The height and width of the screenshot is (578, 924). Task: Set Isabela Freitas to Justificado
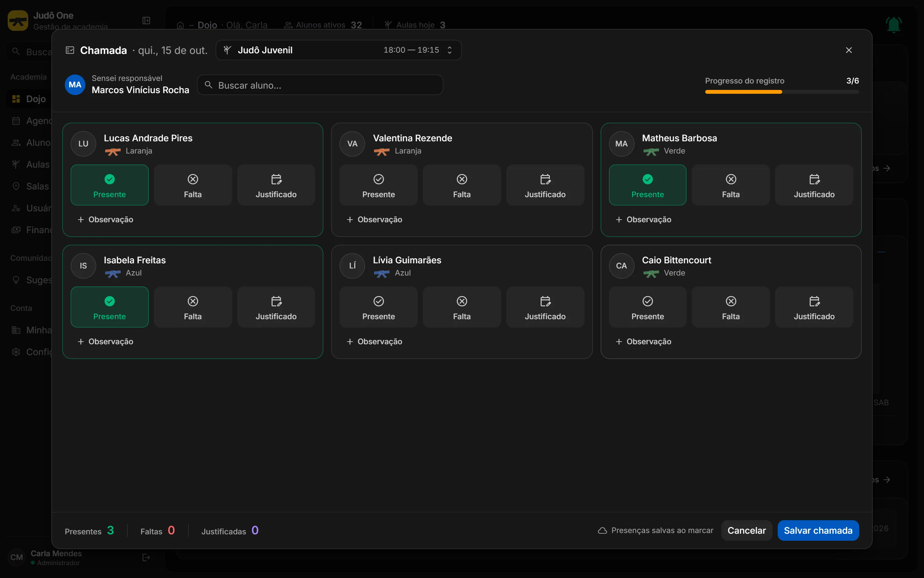pyautogui.click(x=276, y=307)
